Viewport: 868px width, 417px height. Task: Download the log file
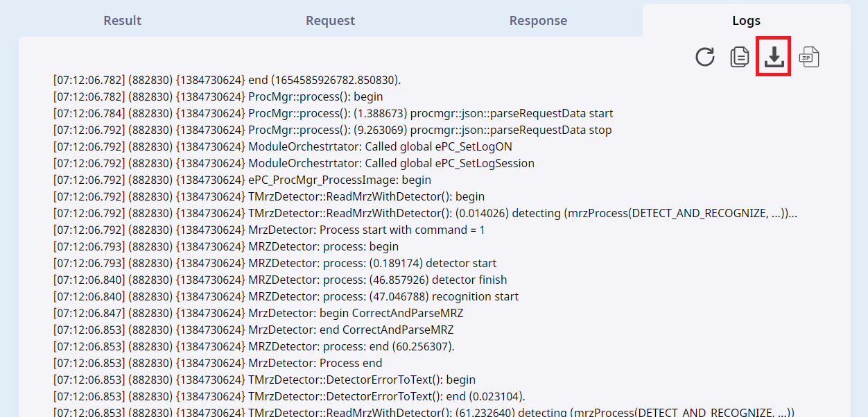point(774,57)
